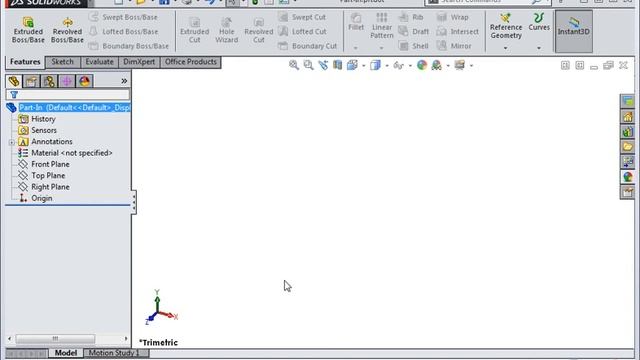Select Origin in the feature tree
This screenshot has height=360, width=640.
click(x=42, y=198)
